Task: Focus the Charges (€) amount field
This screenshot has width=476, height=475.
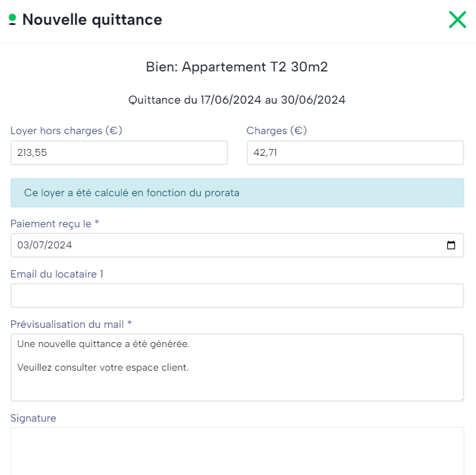Action: [x=355, y=153]
